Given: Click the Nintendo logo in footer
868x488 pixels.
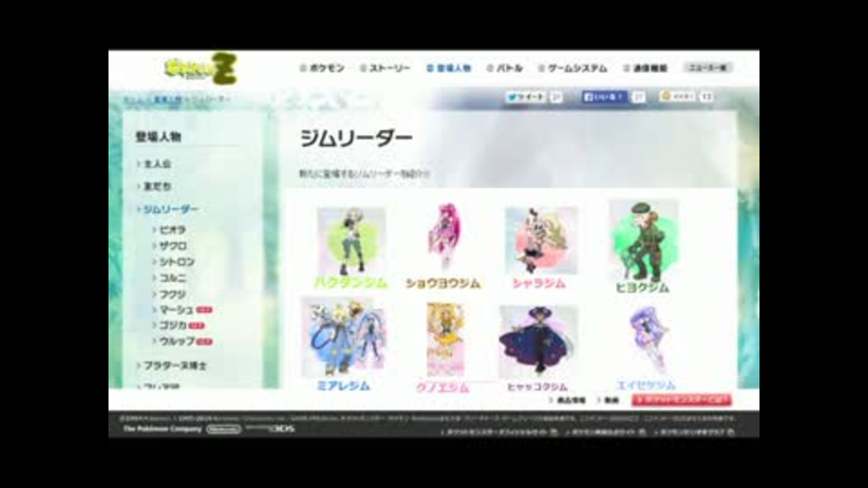Looking at the screenshot, I should [x=223, y=428].
